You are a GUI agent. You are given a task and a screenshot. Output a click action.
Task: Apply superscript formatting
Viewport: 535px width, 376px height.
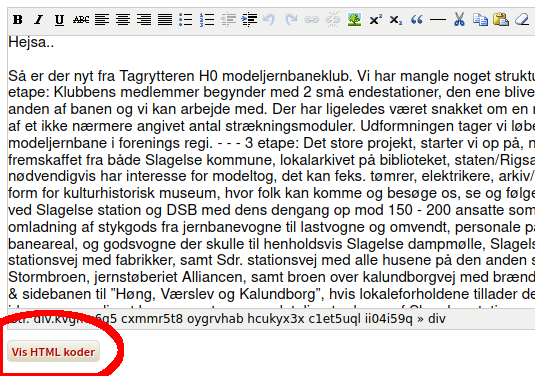point(376,20)
